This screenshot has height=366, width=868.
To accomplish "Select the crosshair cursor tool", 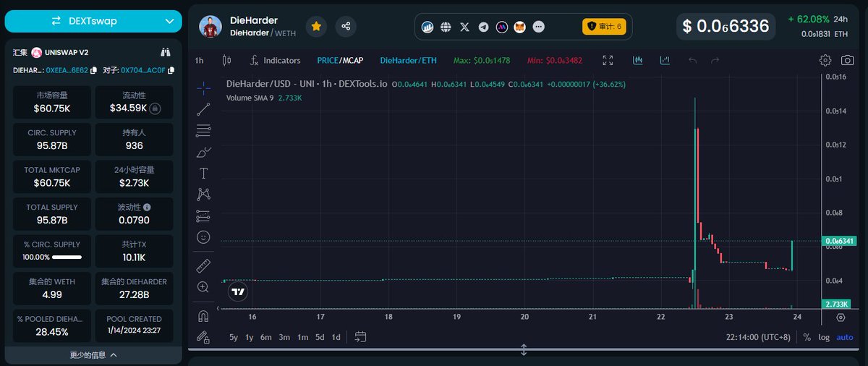I will [204, 88].
